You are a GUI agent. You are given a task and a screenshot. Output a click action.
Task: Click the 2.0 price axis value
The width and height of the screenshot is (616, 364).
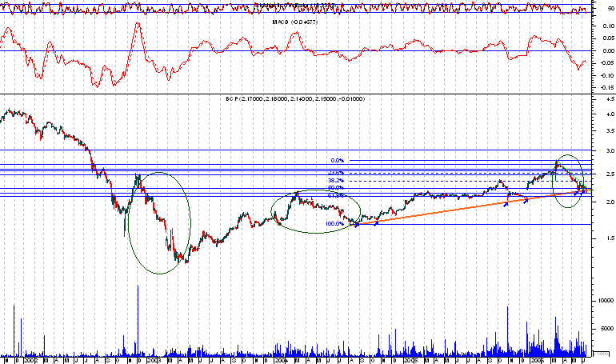click(x=611, y=202)
